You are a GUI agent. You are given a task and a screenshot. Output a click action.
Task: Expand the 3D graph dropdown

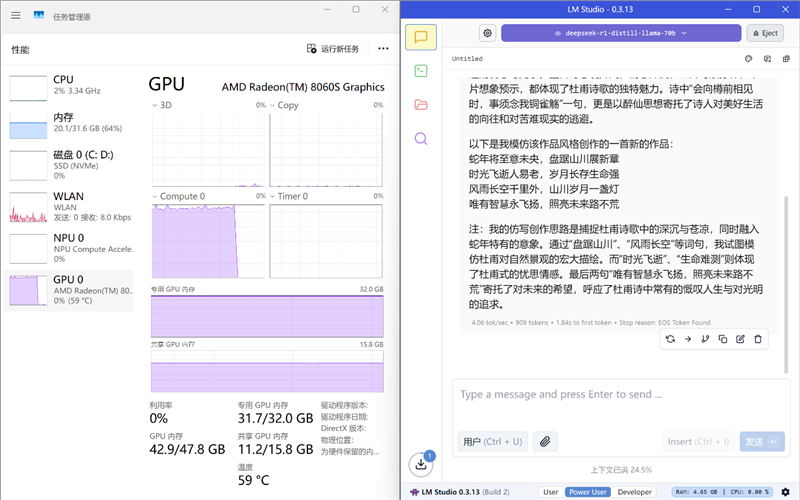tap(155, 105)
